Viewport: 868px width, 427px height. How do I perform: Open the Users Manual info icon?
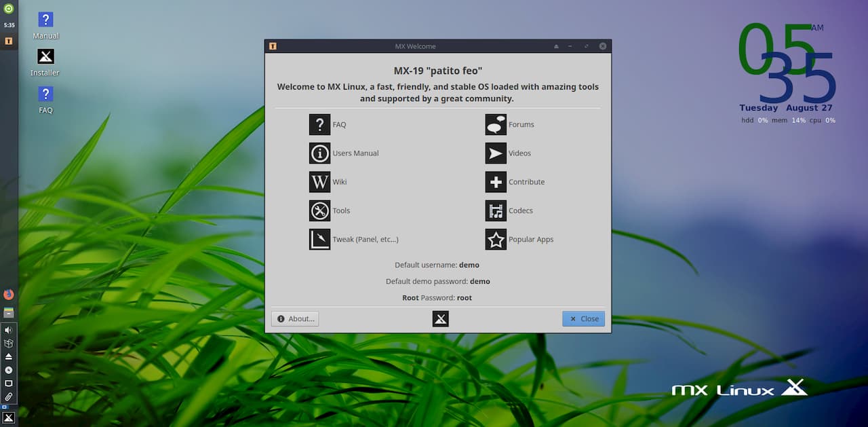(319, 153)
